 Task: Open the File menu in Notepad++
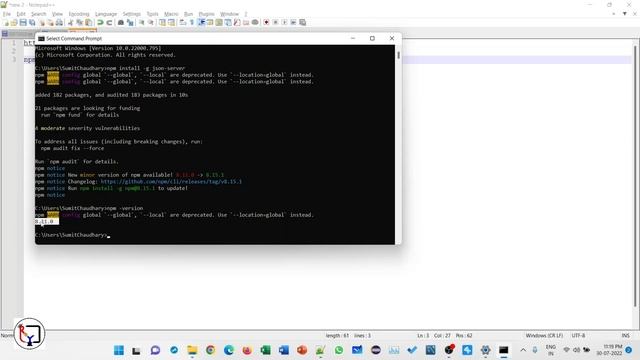[x=7, y=14]
